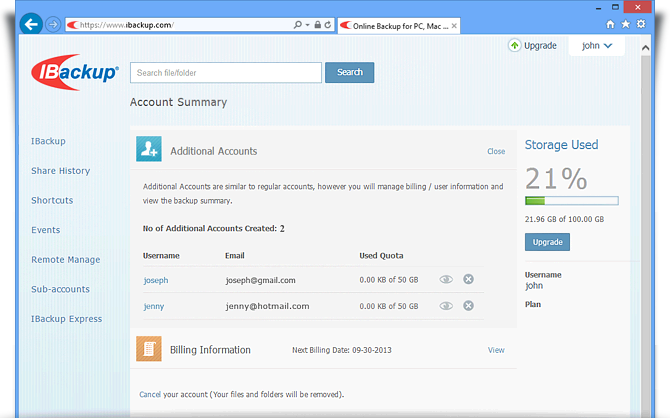This screenshot has height=418, width=670.
Task: Click the Used Quota column header
Action: (x=381, y=256)
